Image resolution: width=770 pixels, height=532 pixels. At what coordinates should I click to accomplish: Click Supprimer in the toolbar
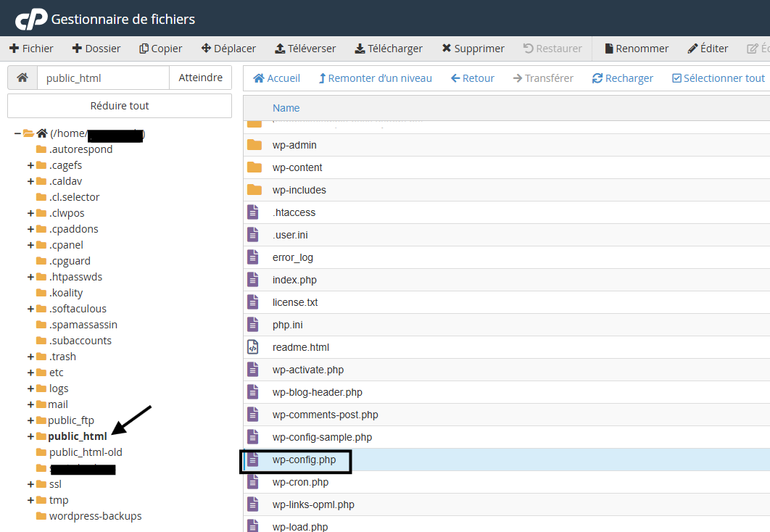[x=473, y=49]
